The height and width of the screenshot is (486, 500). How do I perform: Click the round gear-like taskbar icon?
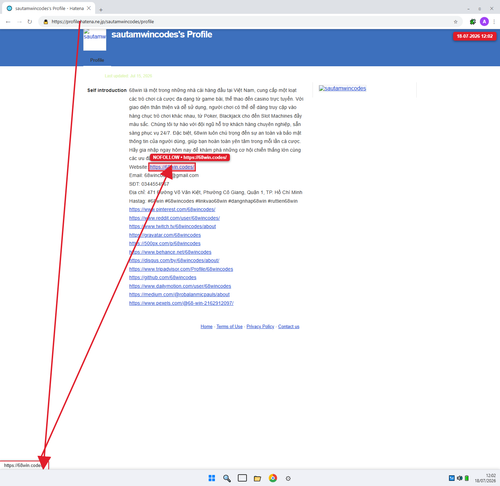(288, 478)
